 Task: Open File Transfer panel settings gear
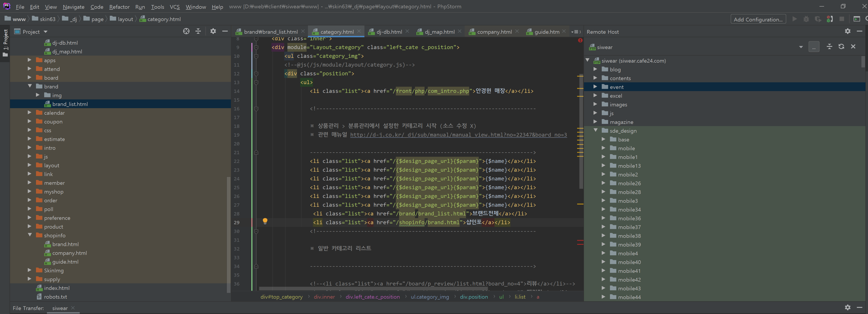(848, 307)
